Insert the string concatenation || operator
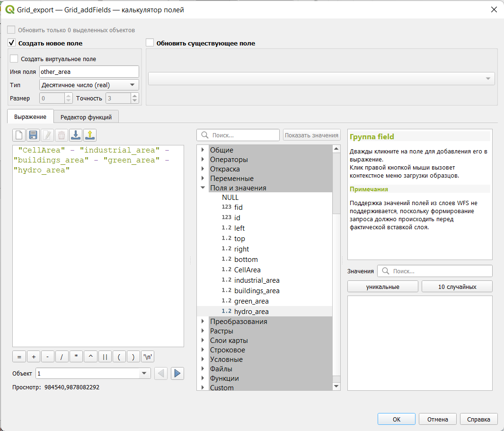504x431 pixels. coord(105,357)
